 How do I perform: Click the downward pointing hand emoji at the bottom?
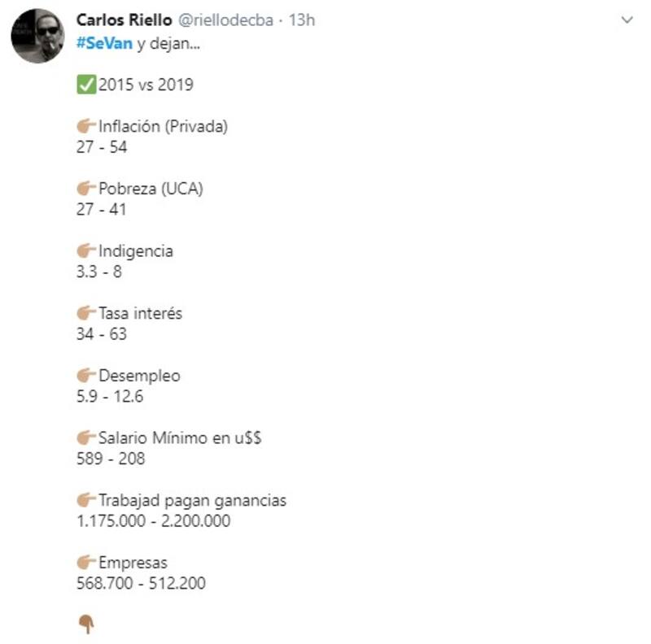click(x=85, y=624)
